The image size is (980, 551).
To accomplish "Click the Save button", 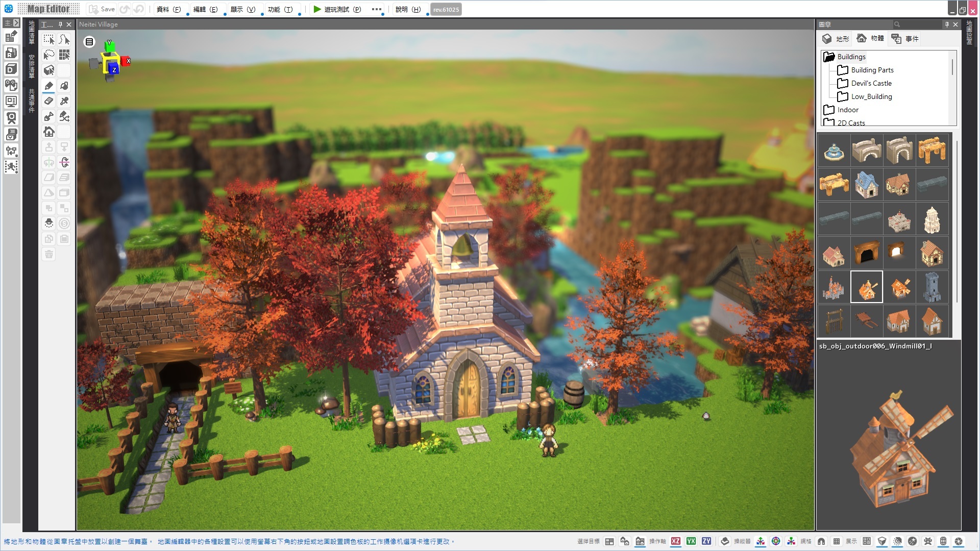I will coord(102,9).
